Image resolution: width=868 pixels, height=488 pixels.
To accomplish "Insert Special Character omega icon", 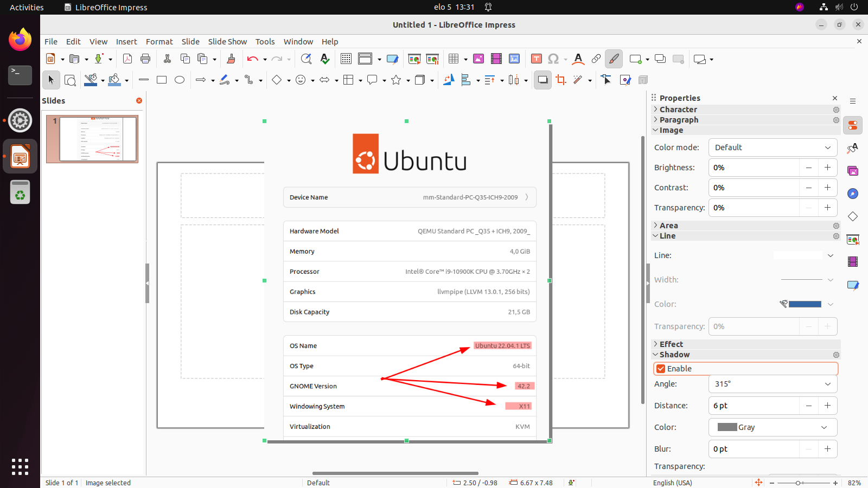I will point(553,59).
